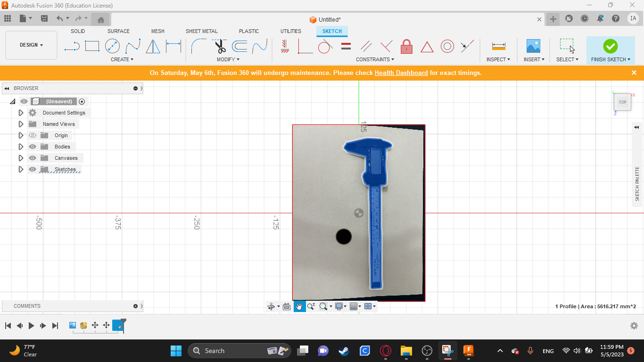Click the Zoom magnifier in the navigation bar
Viewport: 644px width, 362px height.
[311, 306]
